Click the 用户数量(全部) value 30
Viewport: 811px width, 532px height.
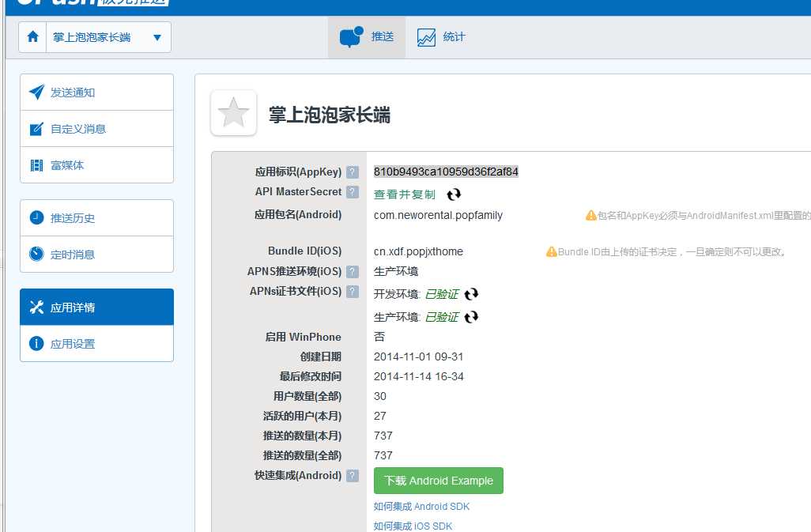[380, 396]
